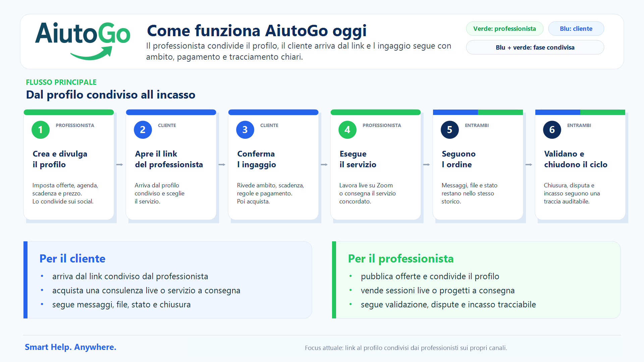Click bullet "segue validazione, dispute e incasso tracciabile"
Image resolution: width=644 pixels, height=362 pixels.
[448, 305]
